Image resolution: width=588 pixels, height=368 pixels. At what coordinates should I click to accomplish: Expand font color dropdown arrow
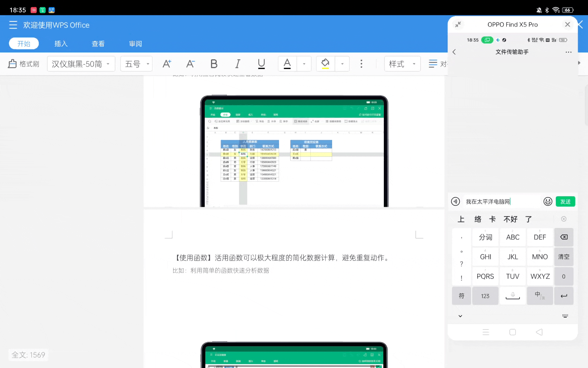(x=304, y=64)
